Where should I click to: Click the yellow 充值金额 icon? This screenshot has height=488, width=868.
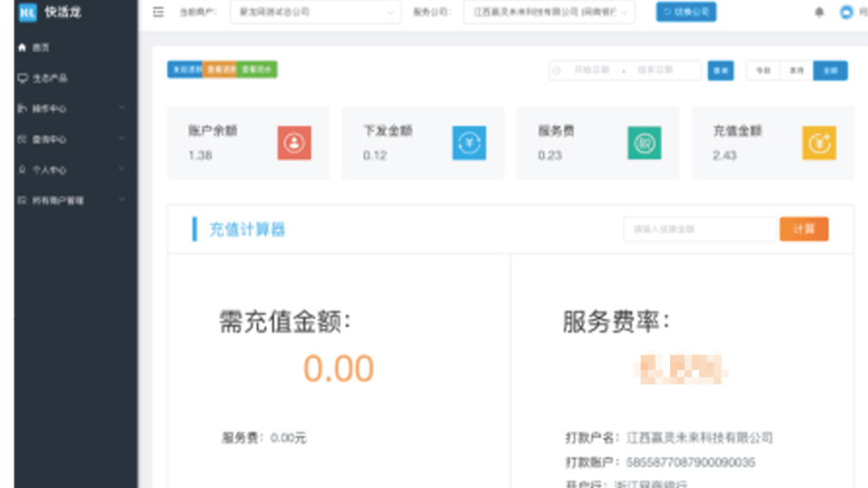[x=819, y=143]
